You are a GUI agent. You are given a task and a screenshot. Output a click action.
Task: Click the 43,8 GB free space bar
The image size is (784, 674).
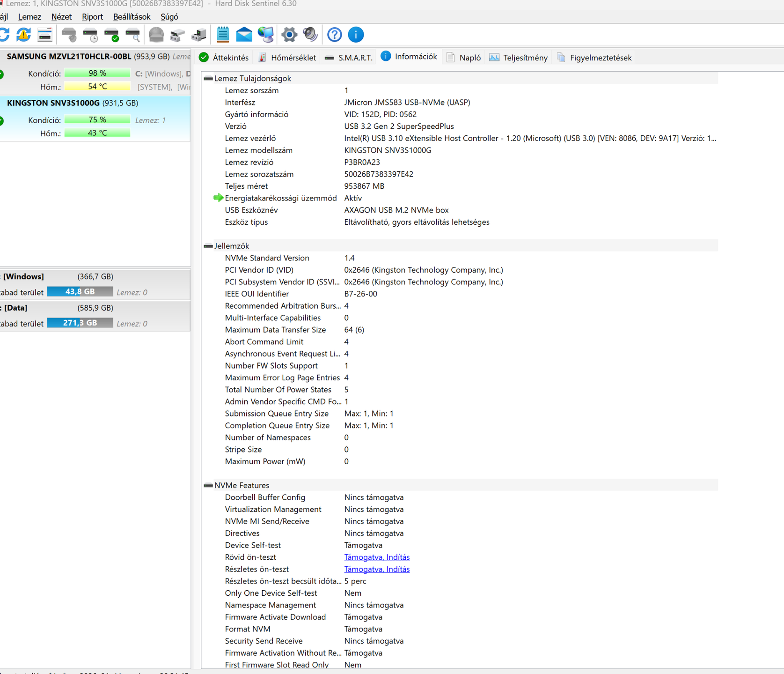pyautogui.click(x=80, y=292)
